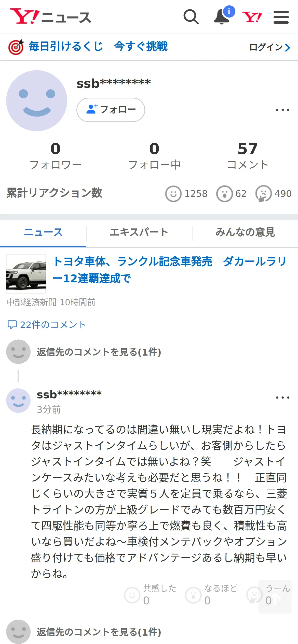Expand the first 返信先のコメントを見る(1件)
The width and height of the screenshot is (298, 644).
pos(99,352)
